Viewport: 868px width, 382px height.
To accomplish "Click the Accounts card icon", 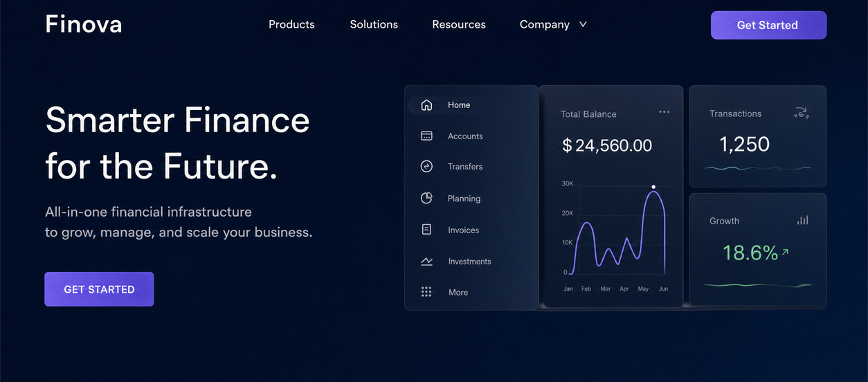I will click(x=426, y=136).
